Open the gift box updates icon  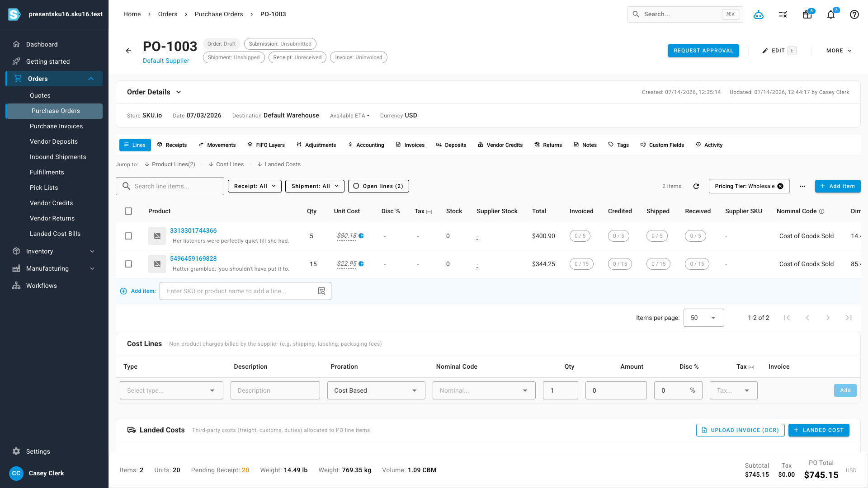[807, 14]
